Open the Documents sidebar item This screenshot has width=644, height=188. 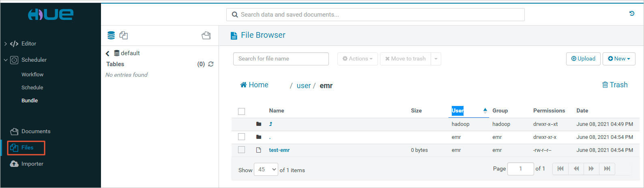36,132
